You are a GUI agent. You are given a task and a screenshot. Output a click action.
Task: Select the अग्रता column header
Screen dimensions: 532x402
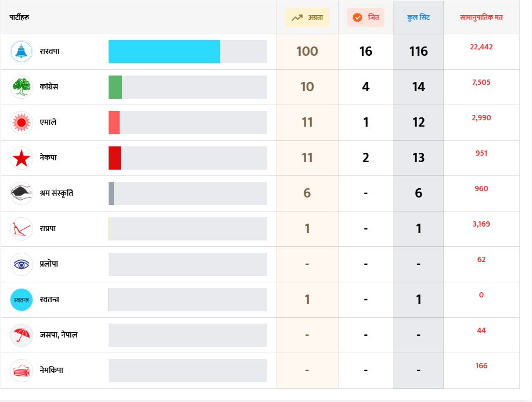(x=307, y=17)
